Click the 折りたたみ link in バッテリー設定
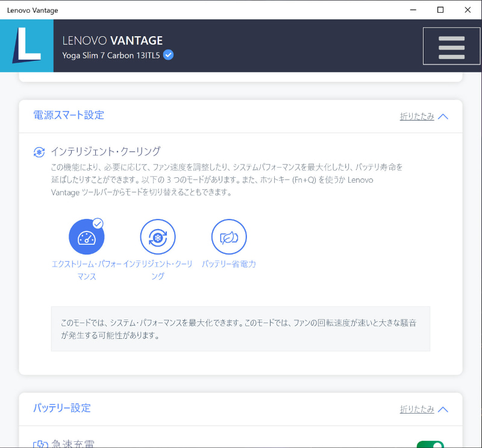The height and width of the screenshot is (448, 482). tap(416, 409)
